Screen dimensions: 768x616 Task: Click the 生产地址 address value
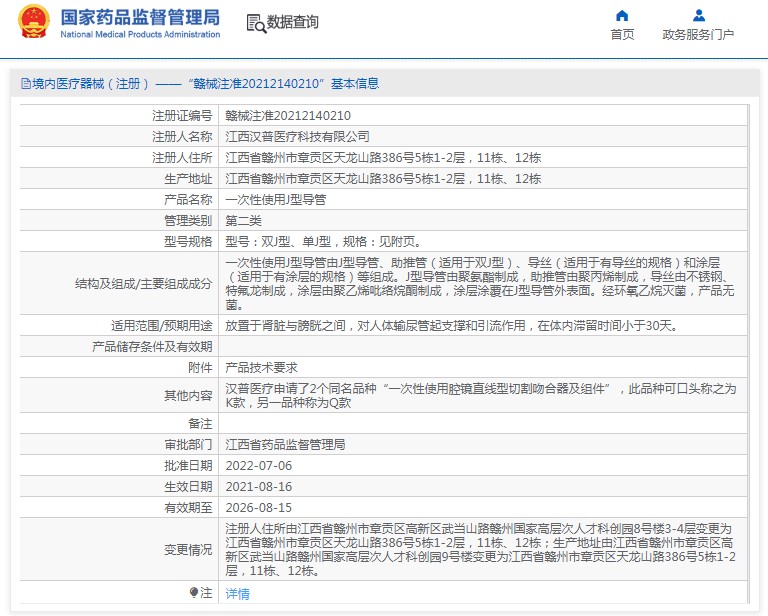(x=383, y=179)
